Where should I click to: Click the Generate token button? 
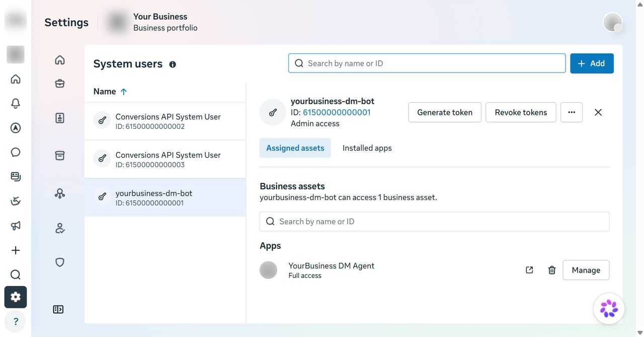click(x=445, y=112)
